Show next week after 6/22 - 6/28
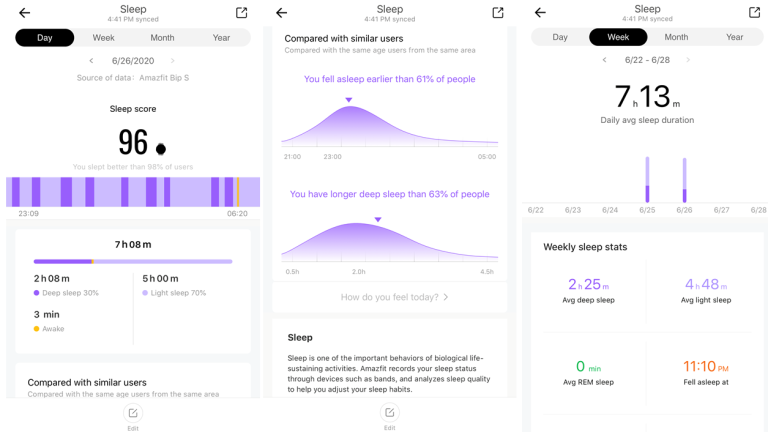Image resolution: width=768 pixels, height=432 pixels. coord(688,60)
